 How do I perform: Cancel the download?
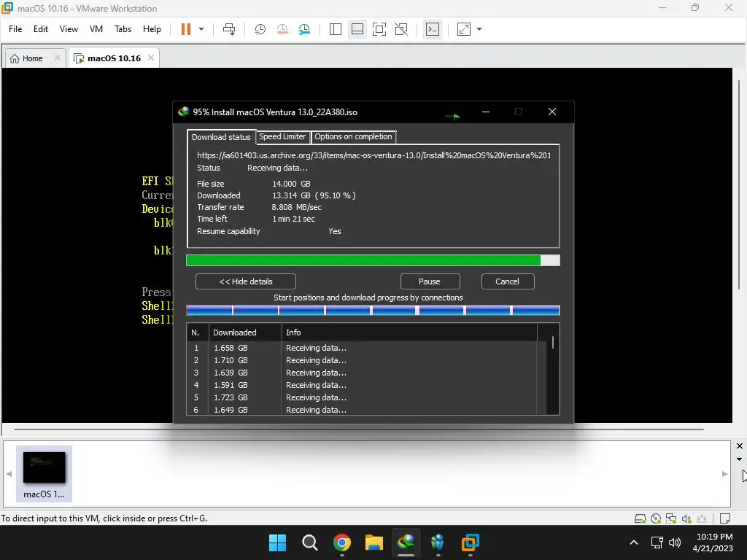508,281
